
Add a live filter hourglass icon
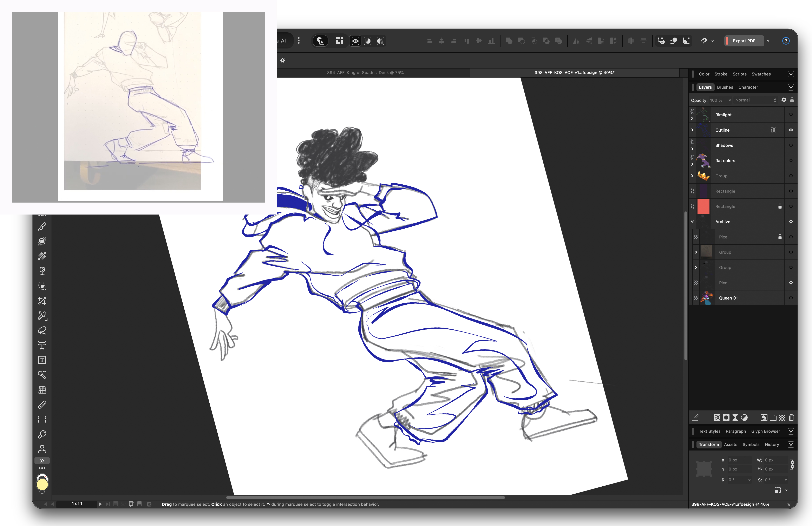735,417
